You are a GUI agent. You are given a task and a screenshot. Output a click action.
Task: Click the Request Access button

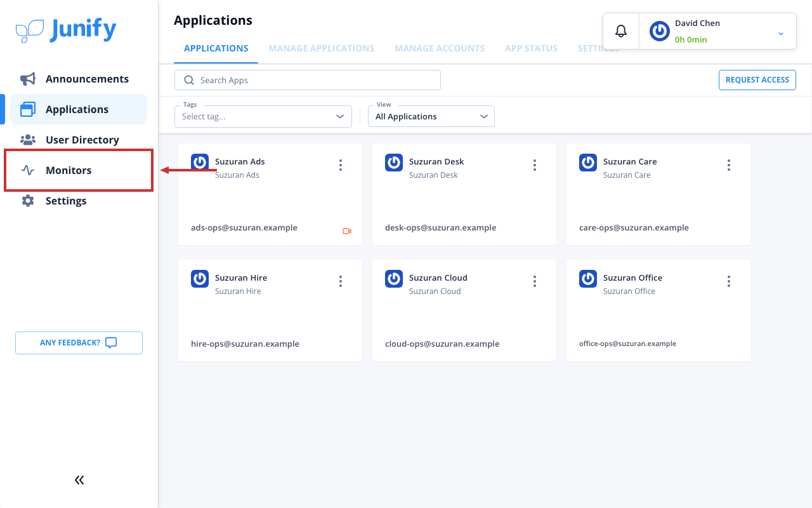(757, 80)
